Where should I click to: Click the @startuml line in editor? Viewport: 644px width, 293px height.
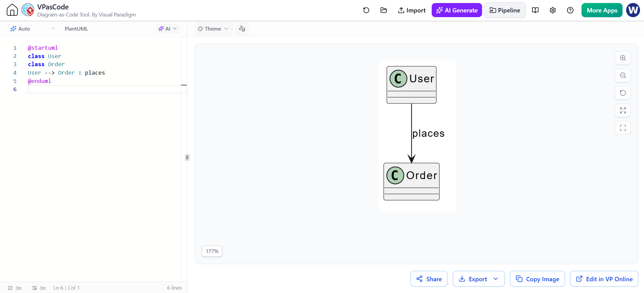43,48
